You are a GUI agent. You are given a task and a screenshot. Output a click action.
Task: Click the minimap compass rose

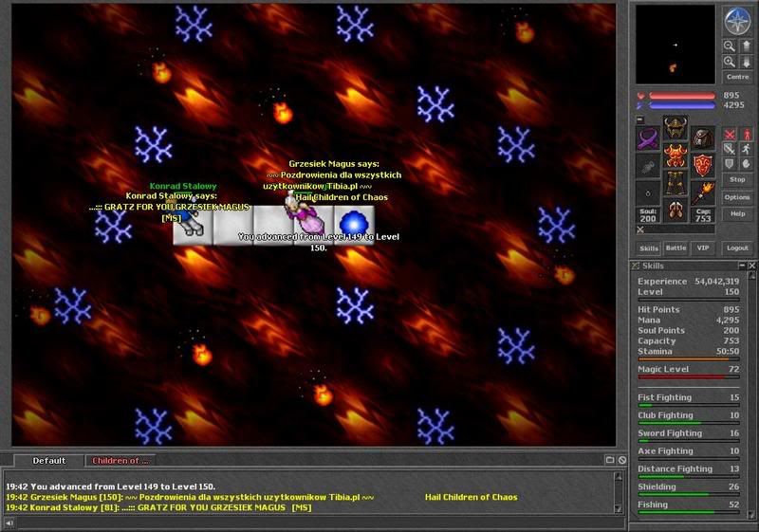coord(737,21)
